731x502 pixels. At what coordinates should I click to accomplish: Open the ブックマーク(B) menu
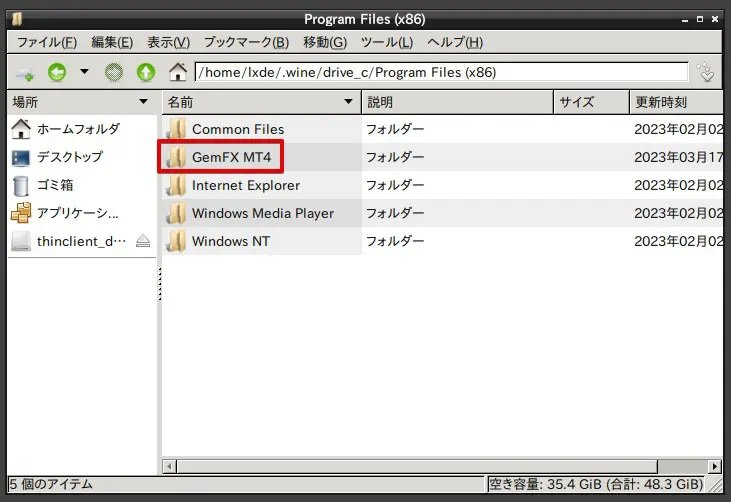pos(246,42)
